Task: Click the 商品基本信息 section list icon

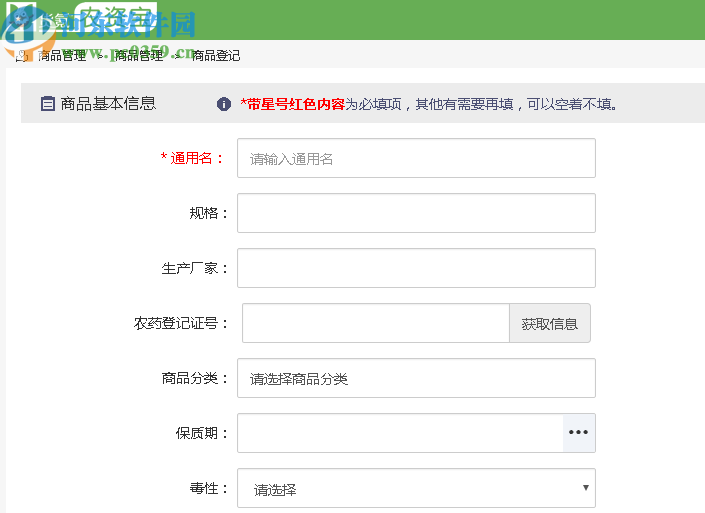Action: tap(48, 104)
